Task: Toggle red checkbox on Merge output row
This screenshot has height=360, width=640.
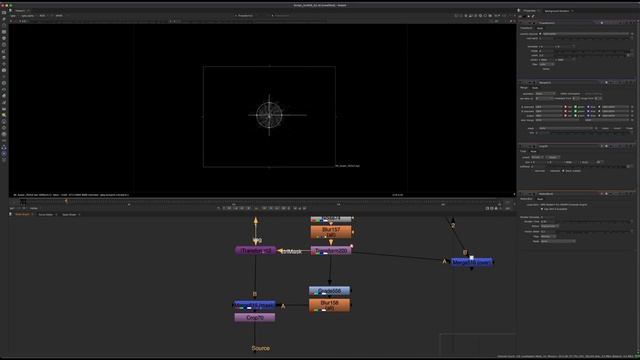Action: (566, 116)
